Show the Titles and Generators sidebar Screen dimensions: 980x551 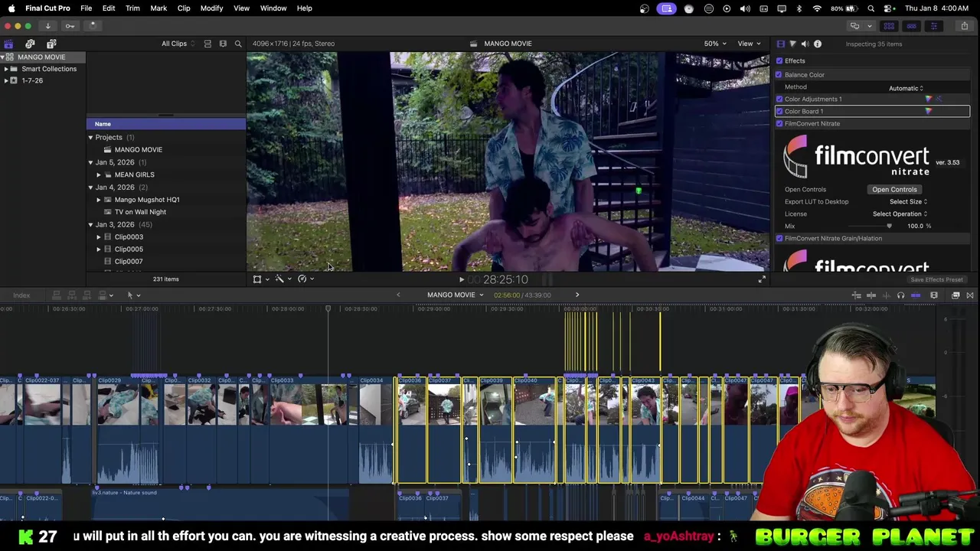(51, 44)
